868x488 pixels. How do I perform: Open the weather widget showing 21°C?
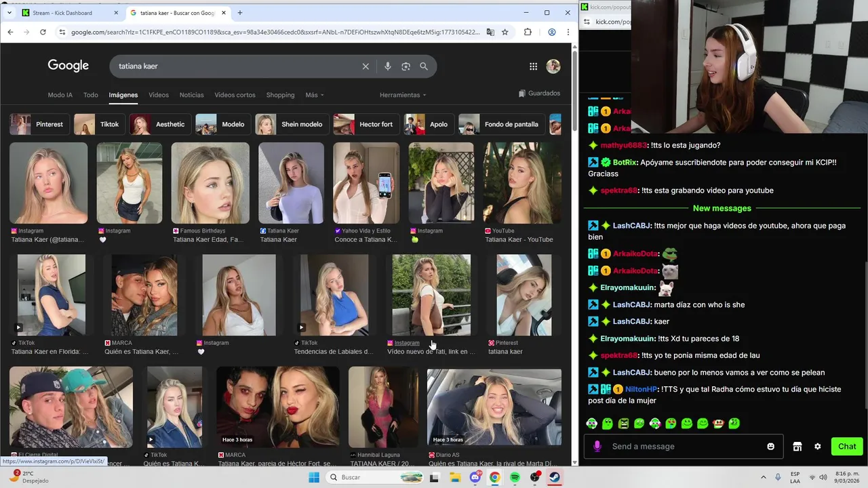[x=30, y=477]
